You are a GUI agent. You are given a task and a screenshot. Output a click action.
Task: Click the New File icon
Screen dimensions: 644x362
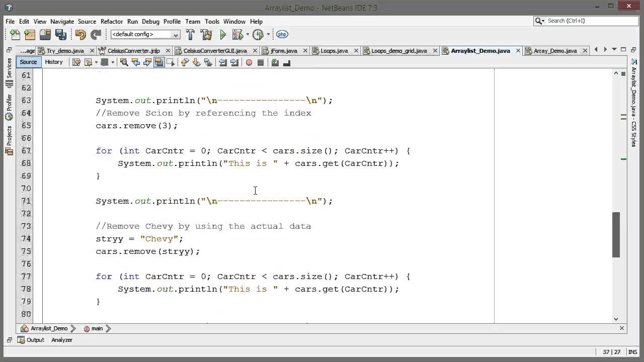tap(15, 34)
